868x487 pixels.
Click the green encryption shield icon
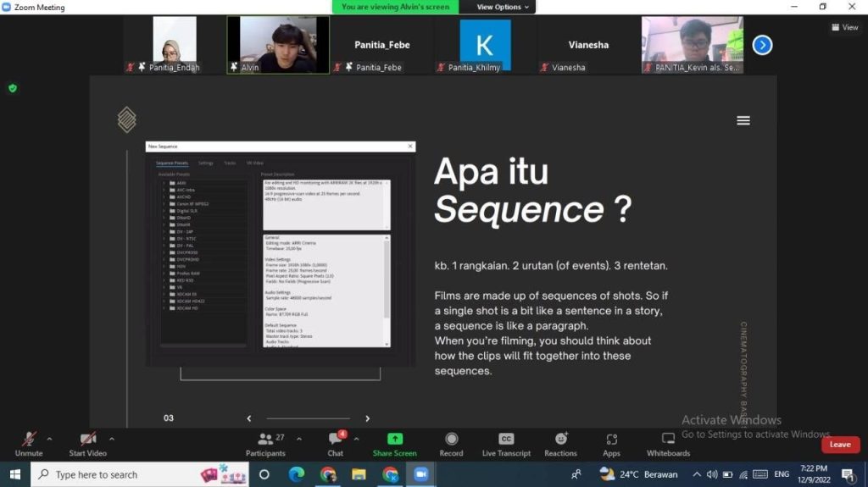click(x=13, y=88)
